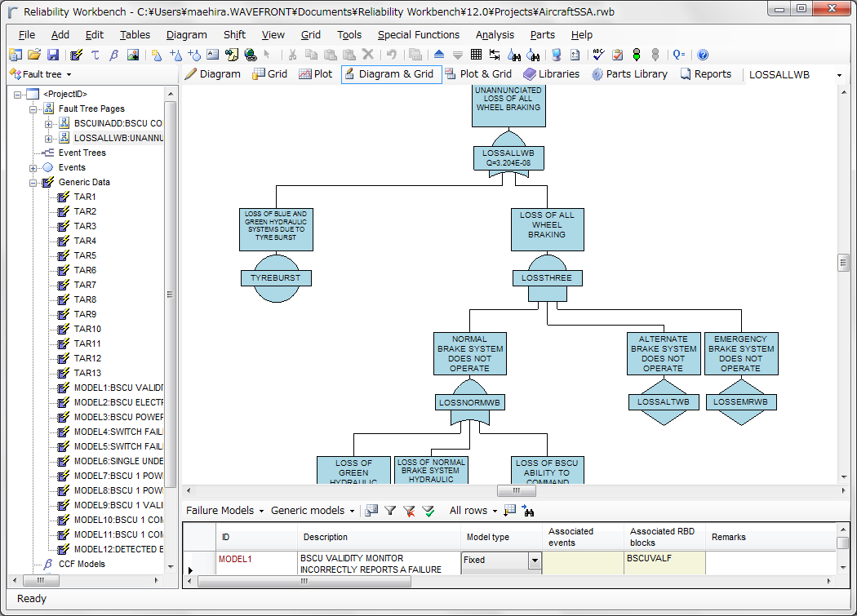
Task: Open the Libraries view
Action: coord(551,74)
